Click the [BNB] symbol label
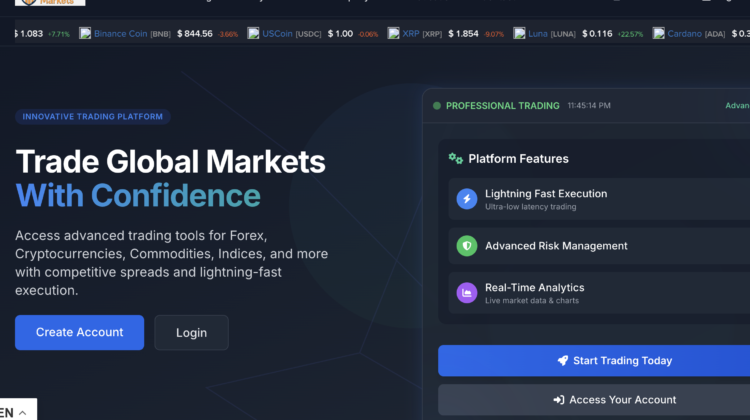 pos(160,34)
